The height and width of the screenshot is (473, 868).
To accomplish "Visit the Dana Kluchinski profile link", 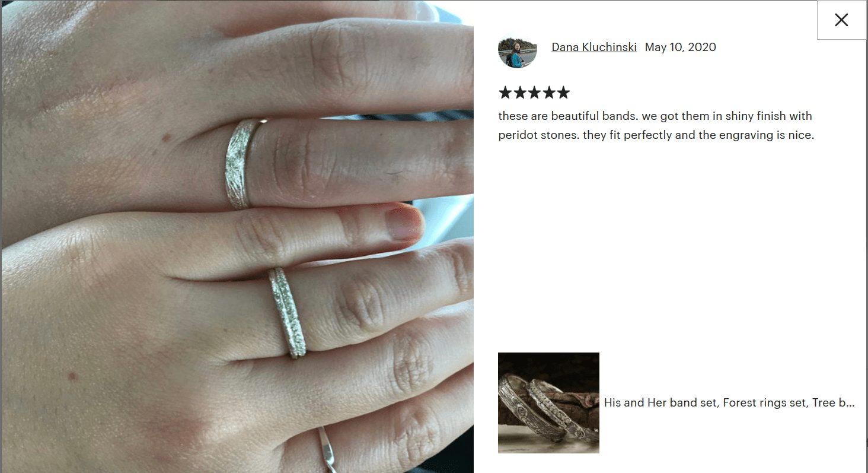I will [x=594, y=47].
